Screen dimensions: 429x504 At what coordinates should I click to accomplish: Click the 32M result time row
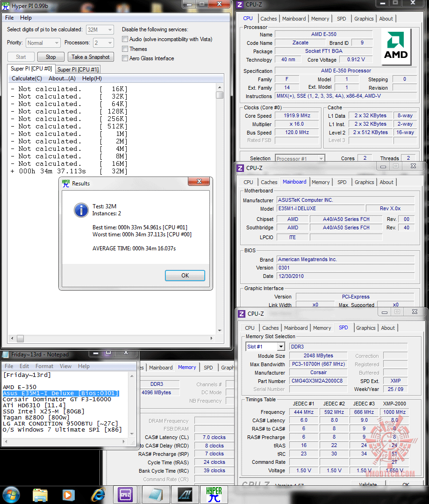69,171
